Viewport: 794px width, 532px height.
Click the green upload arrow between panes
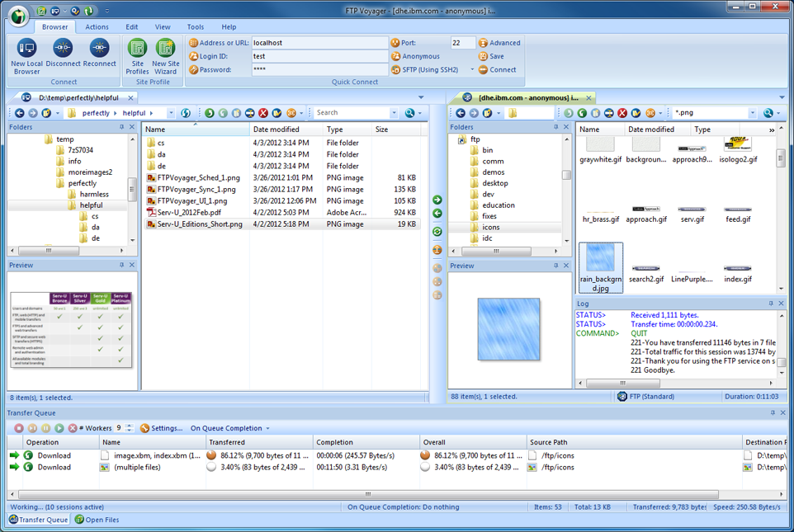(x=437, y=200)
